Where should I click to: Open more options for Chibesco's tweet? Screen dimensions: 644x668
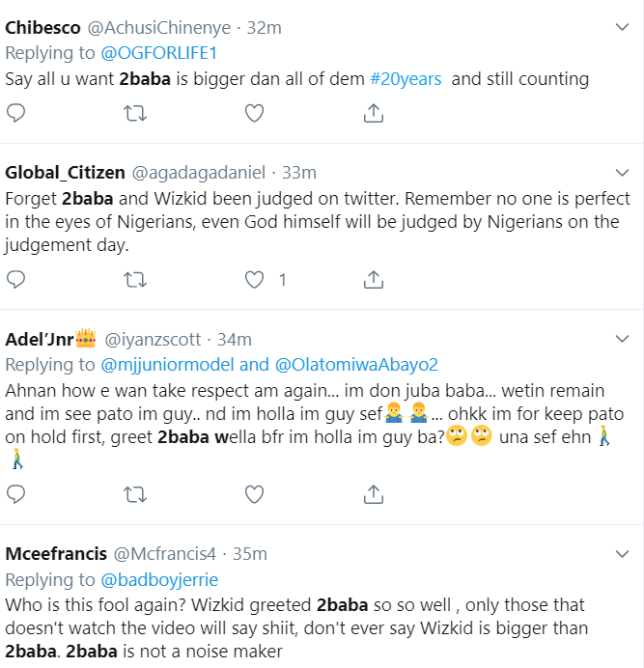tap(623, 27)
